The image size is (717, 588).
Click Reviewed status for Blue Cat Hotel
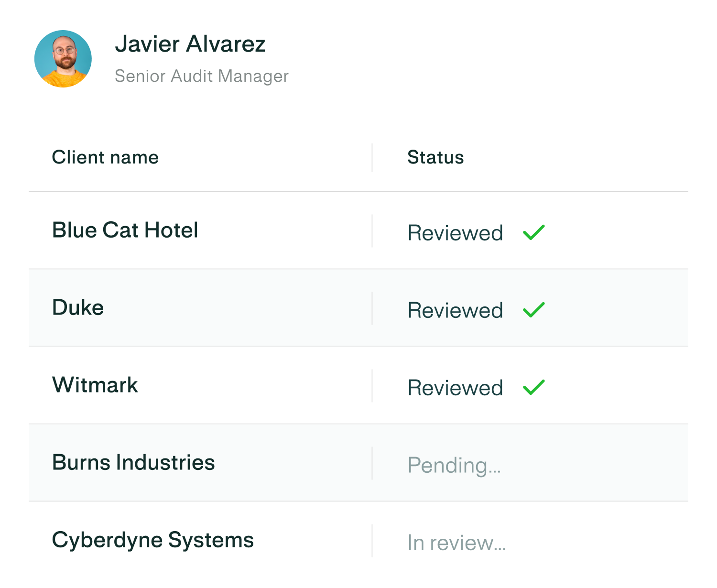coord(455,233)
